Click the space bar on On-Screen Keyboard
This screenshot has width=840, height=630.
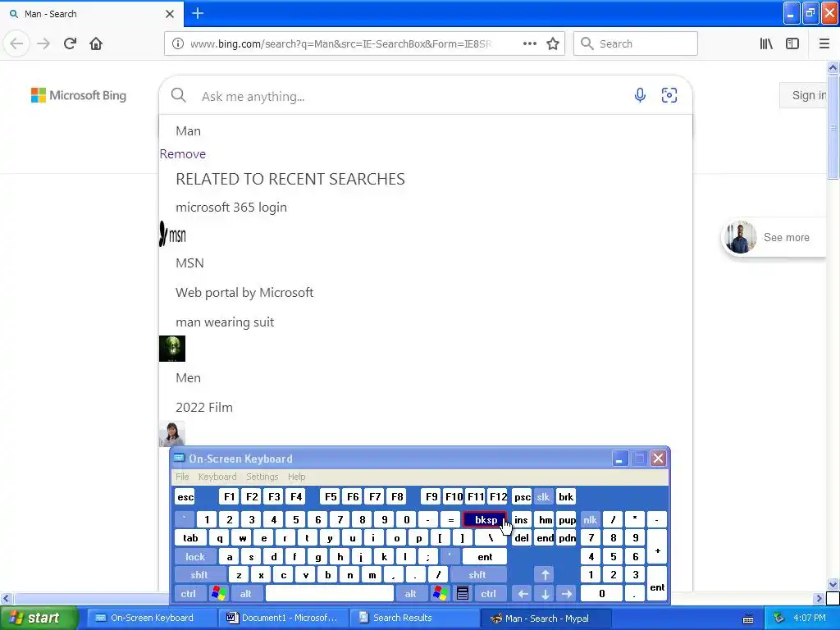pos(330,594)
